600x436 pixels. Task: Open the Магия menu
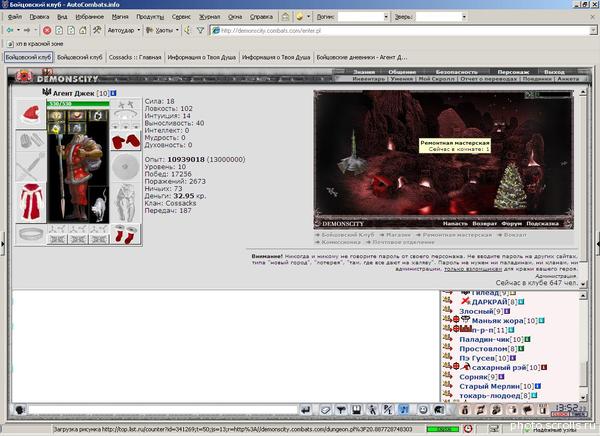(120, 17)
